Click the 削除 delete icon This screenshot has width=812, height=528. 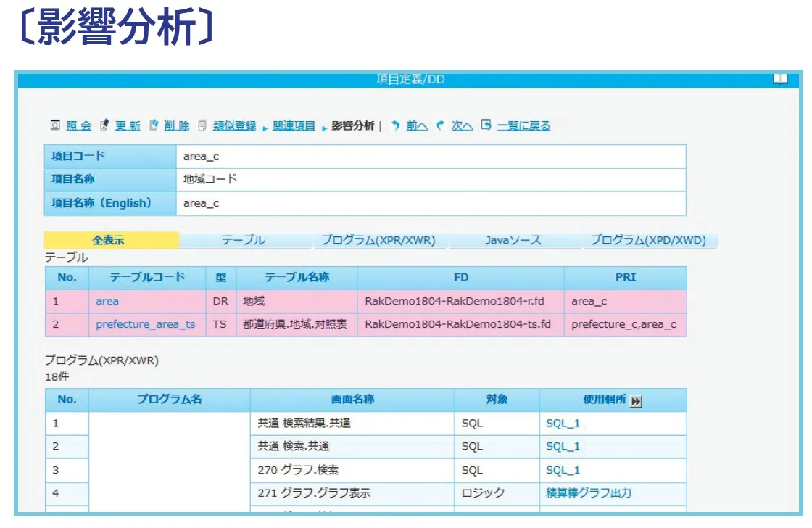154,125
